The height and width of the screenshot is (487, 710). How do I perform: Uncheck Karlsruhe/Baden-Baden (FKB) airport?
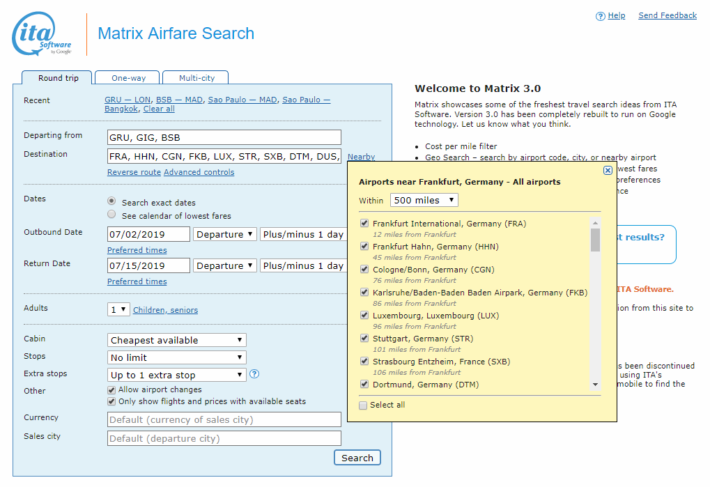(364, 292)
